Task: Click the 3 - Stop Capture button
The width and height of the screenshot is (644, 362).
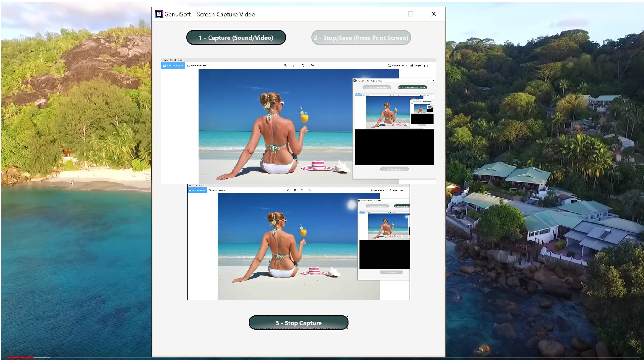Action: 298,323
